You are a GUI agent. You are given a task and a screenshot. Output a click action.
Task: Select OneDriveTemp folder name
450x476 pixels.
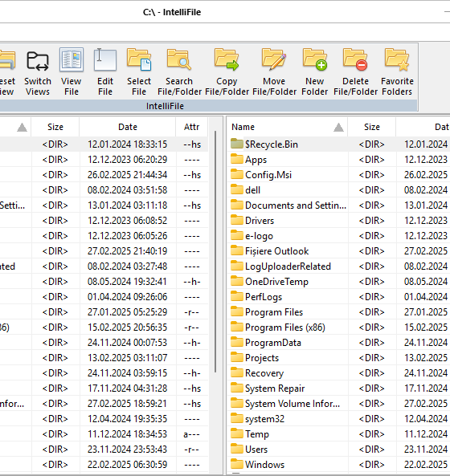click(276, 282)
